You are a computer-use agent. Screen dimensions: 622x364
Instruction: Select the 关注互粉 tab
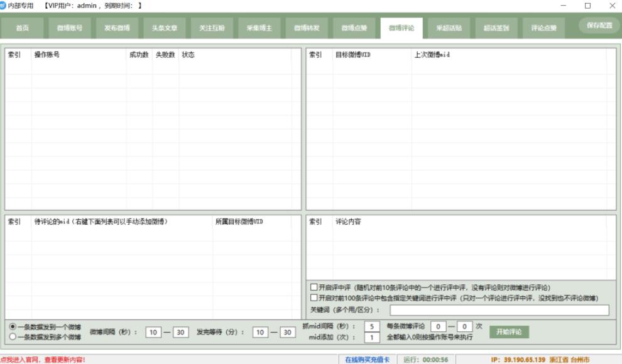click(211, 28)
